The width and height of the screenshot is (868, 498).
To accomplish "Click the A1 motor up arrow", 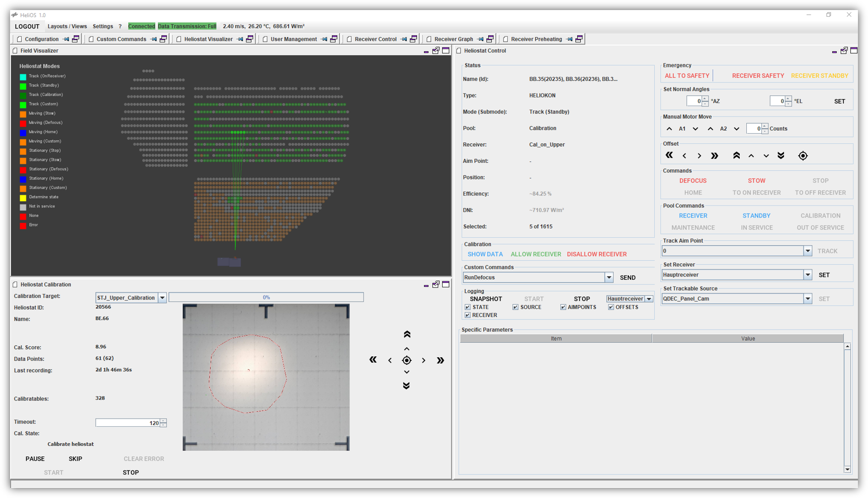I will pyautogui.click(x=669, y=129).
